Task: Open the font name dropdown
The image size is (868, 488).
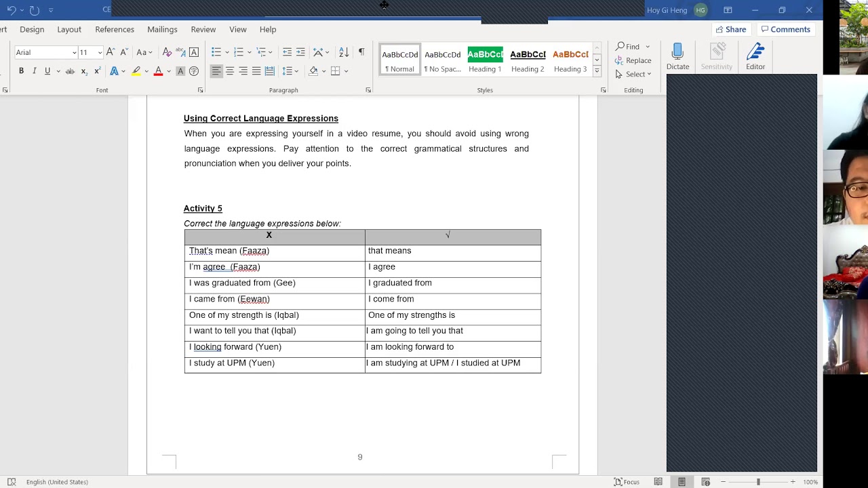Action: click(x=74, y=52)
